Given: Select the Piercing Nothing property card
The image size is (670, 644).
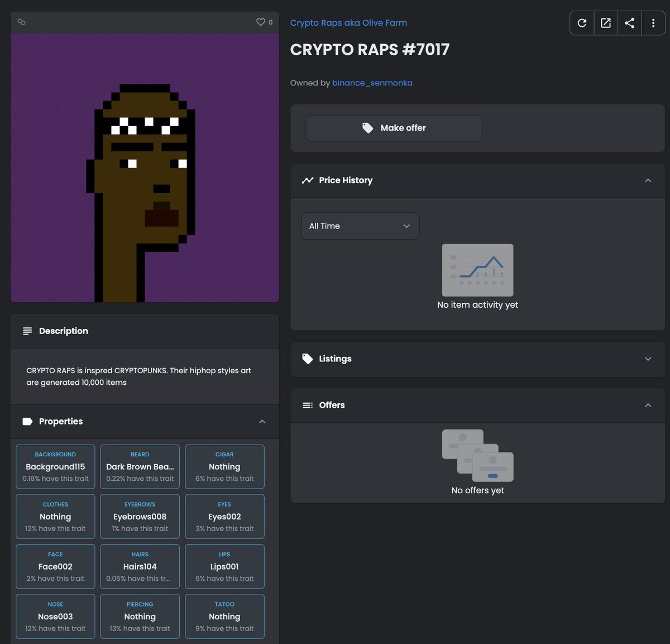Looking at the screenshot, I should pyautogui.click(x=140, y=617).
